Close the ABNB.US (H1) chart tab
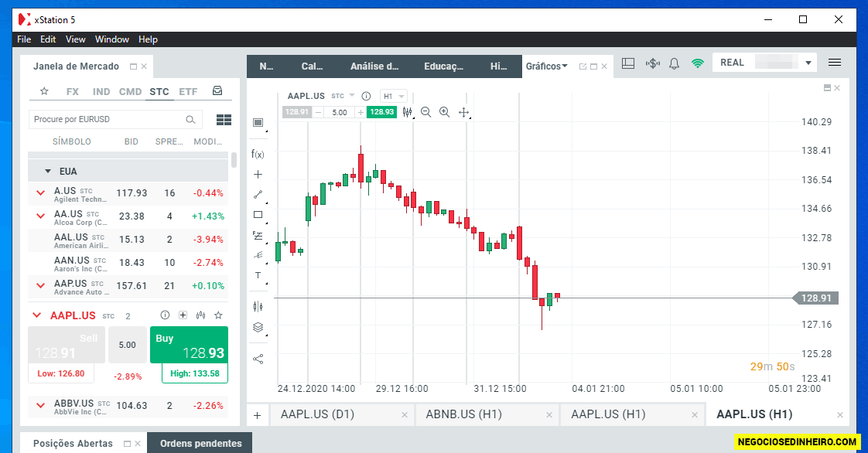The image size is (868, 453). 549,415
